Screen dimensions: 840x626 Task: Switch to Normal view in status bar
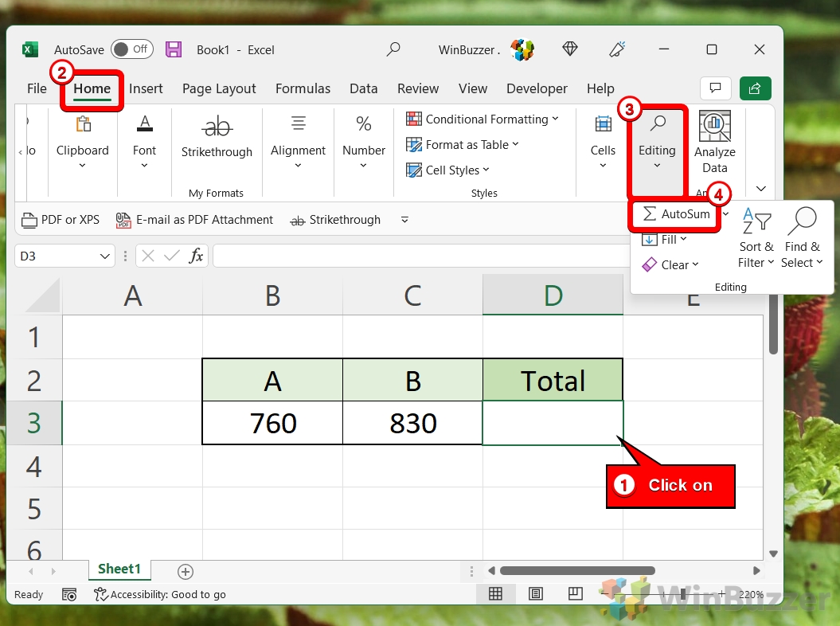coord(495,594)
